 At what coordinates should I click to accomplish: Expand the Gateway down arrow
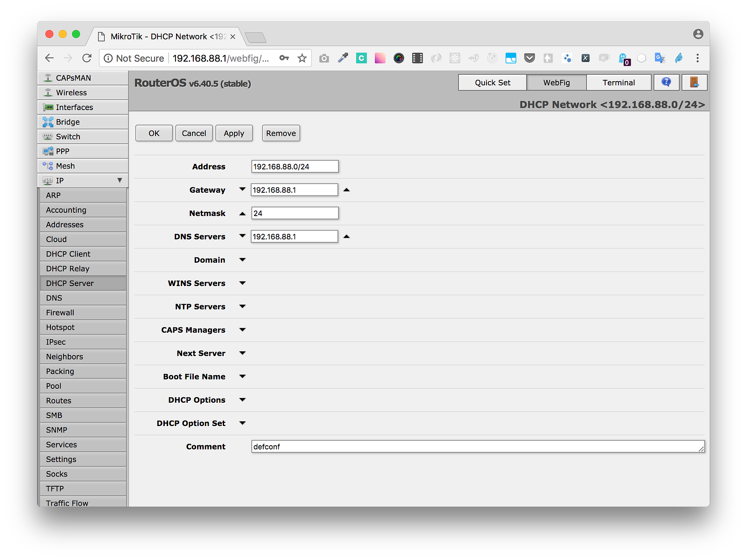pyautogui.click(x=242, y=189)
